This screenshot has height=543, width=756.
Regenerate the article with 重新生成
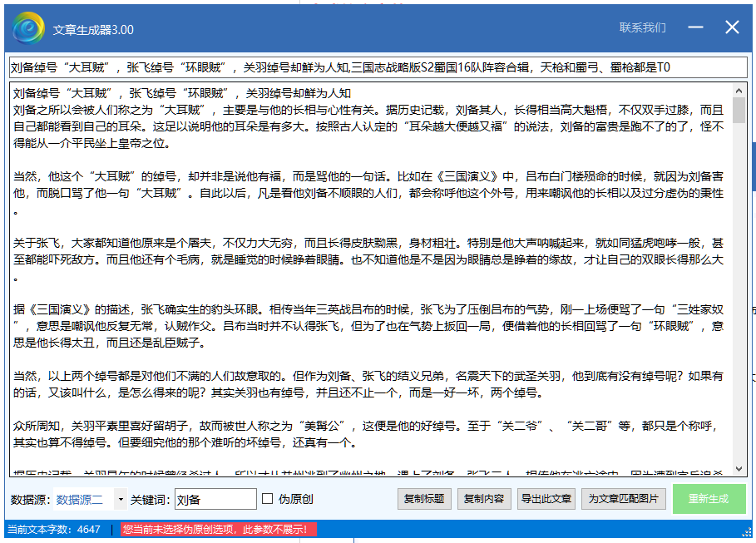pos(709,499)
